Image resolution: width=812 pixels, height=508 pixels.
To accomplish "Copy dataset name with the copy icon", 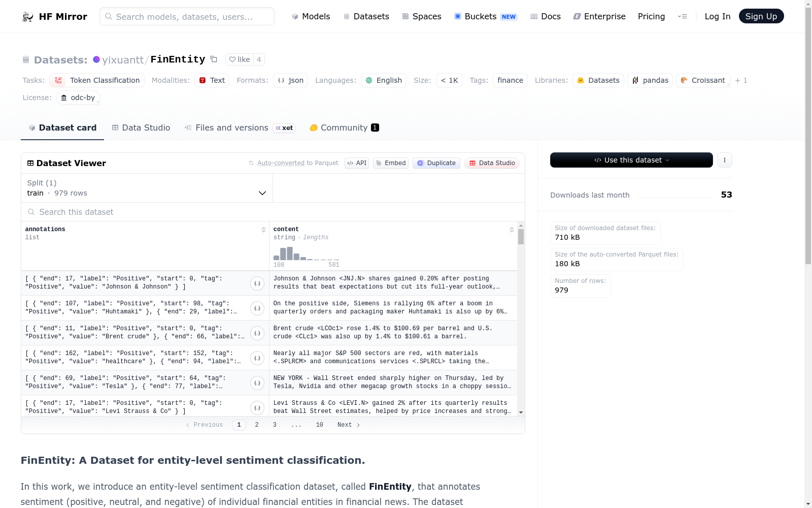I will 214,59.
